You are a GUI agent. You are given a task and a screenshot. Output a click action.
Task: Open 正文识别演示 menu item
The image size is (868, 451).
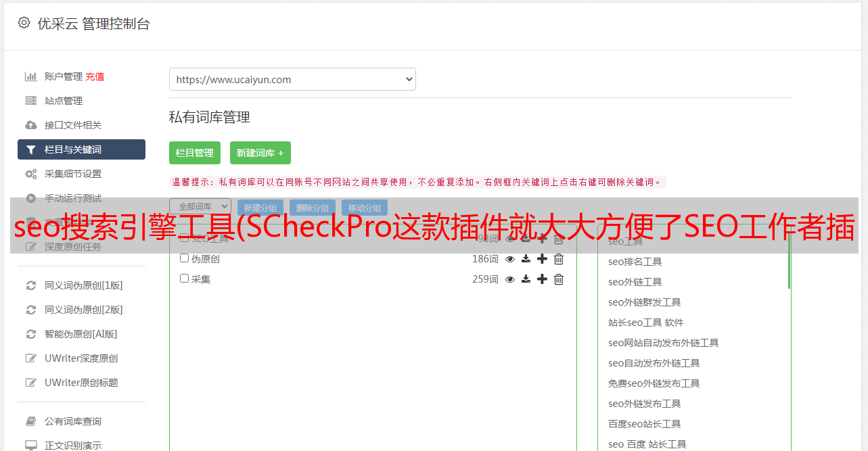(x=73, y=446)
